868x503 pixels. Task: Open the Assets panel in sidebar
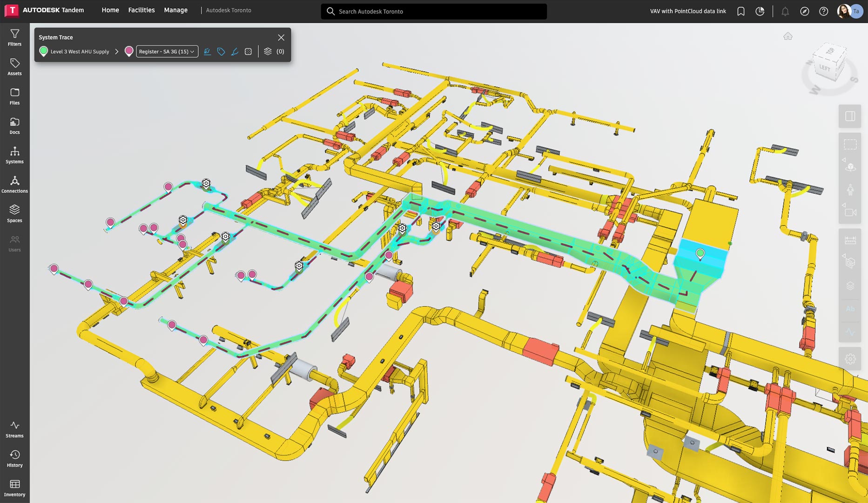[14, 67]
